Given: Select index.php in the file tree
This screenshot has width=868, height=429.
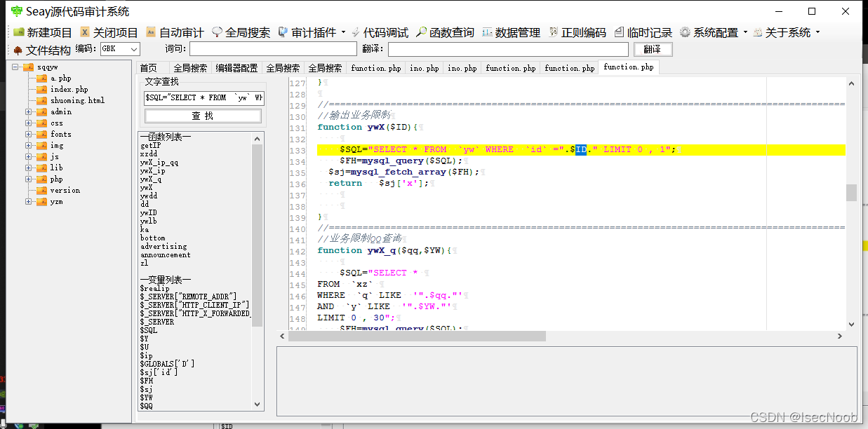Looking at the screenshot, I should (69, 90).
